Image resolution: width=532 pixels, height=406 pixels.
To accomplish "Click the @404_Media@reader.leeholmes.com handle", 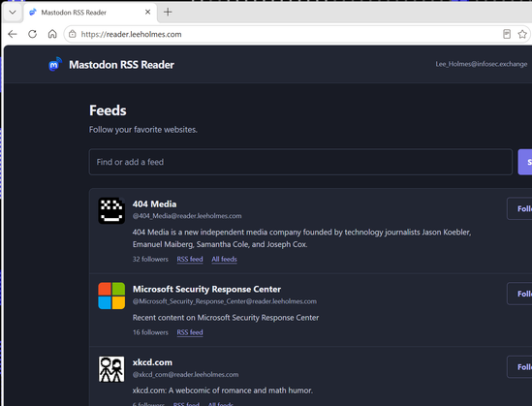I will click(187, 216).
